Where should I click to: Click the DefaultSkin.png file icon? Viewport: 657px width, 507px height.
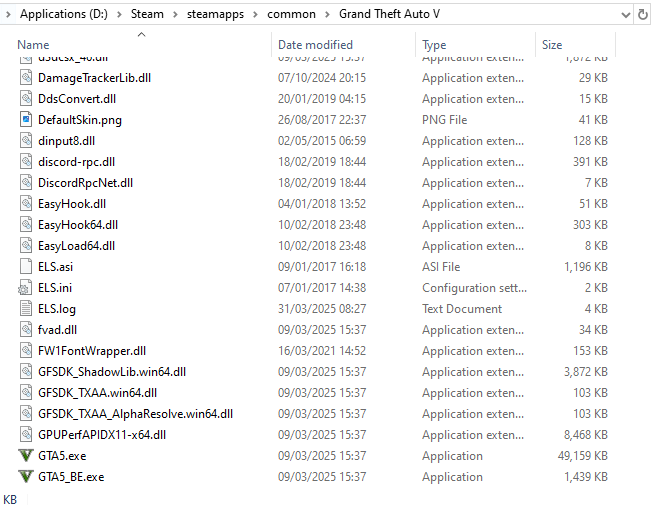(x=26, y=119)
